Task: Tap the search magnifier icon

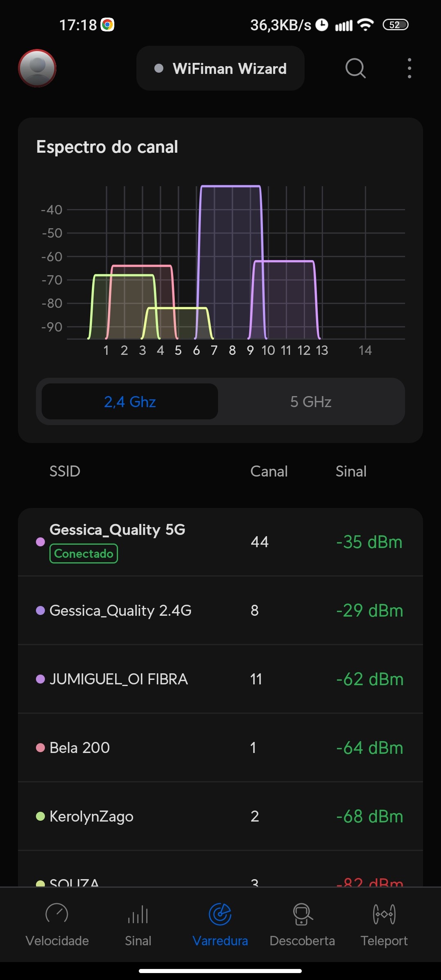Action: coord(355,68)
